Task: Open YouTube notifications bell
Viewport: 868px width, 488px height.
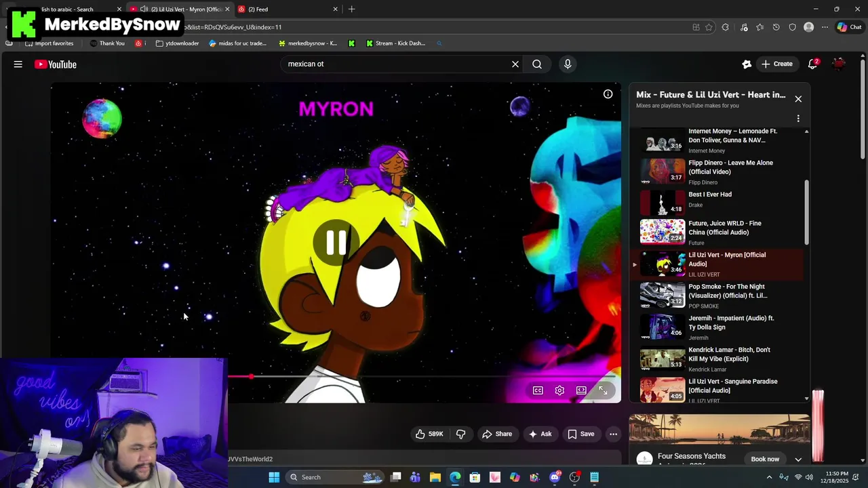Action: point(812,64)
